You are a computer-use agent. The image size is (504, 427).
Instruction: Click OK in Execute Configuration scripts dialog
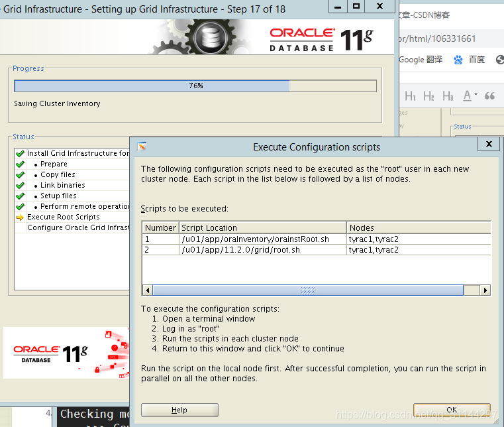point(452,410)
